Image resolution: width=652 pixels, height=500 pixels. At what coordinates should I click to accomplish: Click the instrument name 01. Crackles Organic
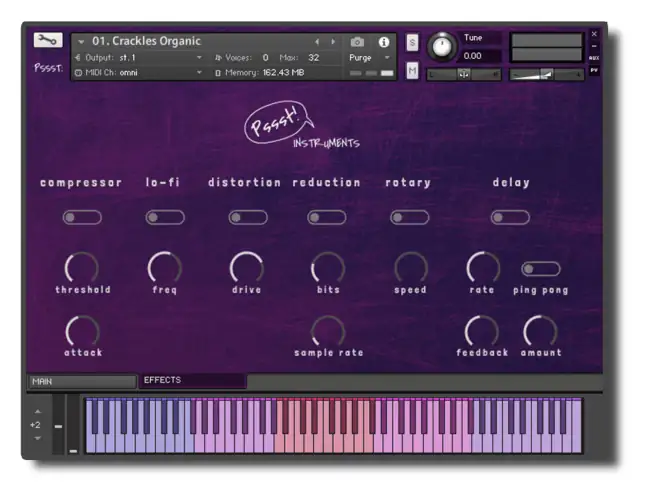[146, 41]
